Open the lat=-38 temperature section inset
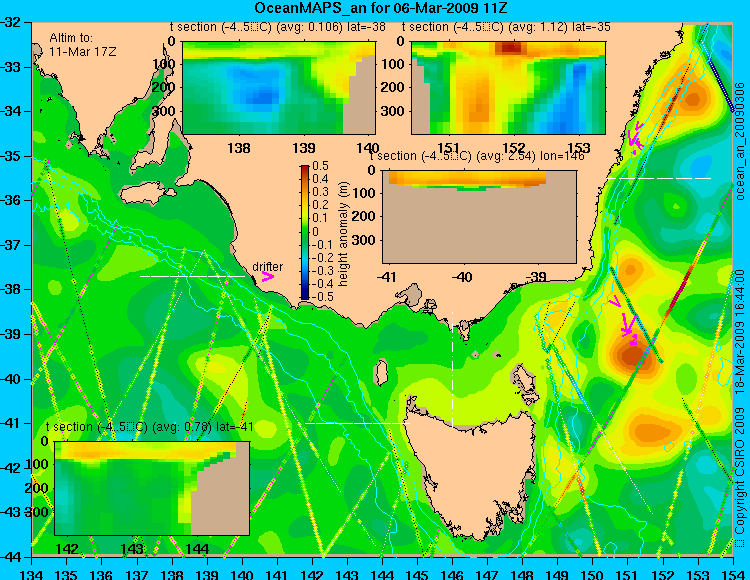 (279, 88)
